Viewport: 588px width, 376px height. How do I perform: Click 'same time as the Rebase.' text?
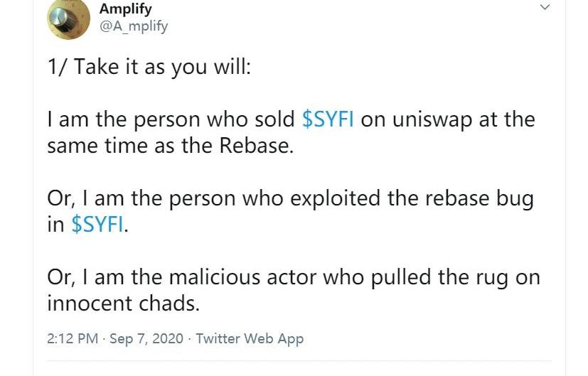pyautogui.click(x=171, y=146)
